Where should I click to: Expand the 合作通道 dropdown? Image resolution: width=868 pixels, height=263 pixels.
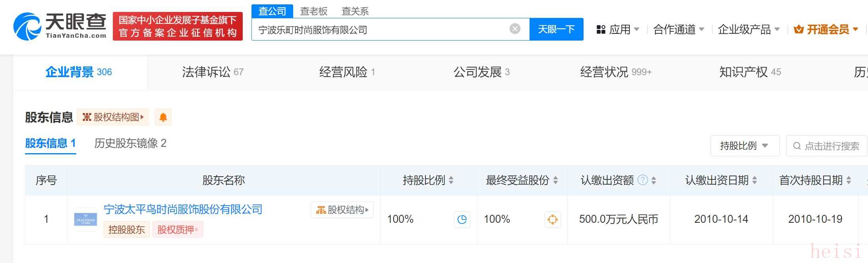[x=679, y=29]
